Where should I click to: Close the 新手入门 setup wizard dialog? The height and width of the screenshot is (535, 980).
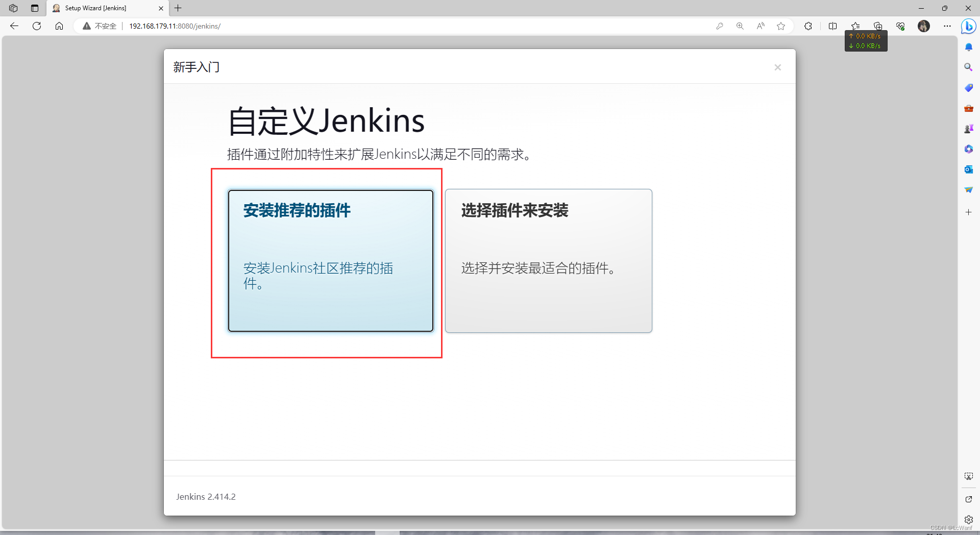coord(777,67)
